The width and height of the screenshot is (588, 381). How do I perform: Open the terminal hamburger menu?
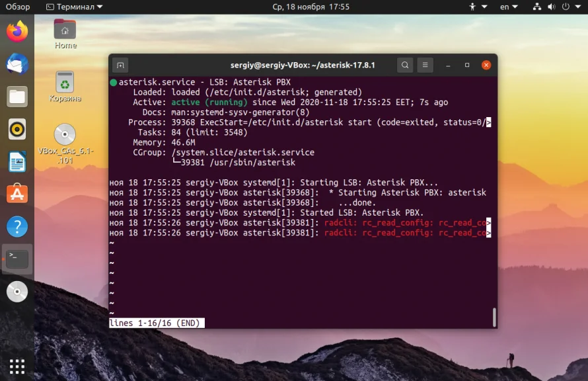click(x=425, y=65)
